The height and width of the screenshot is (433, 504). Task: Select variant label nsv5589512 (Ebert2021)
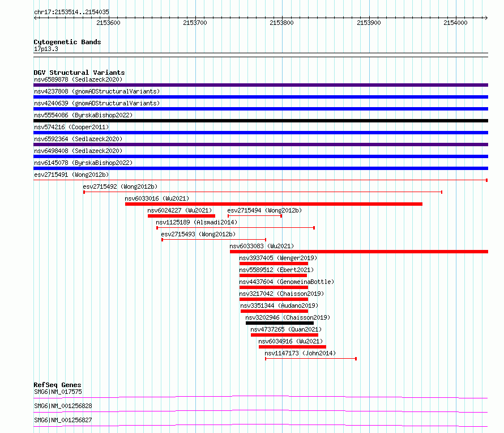(276, 270)
